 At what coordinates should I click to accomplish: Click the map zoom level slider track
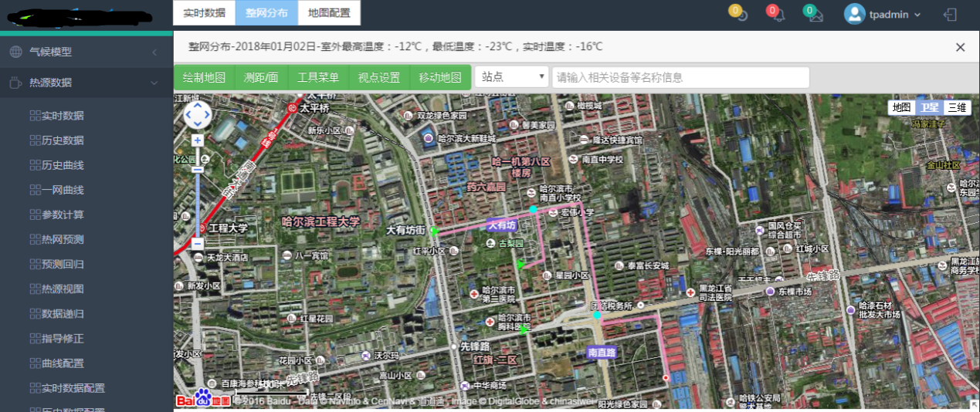click(x=198, y=201)
